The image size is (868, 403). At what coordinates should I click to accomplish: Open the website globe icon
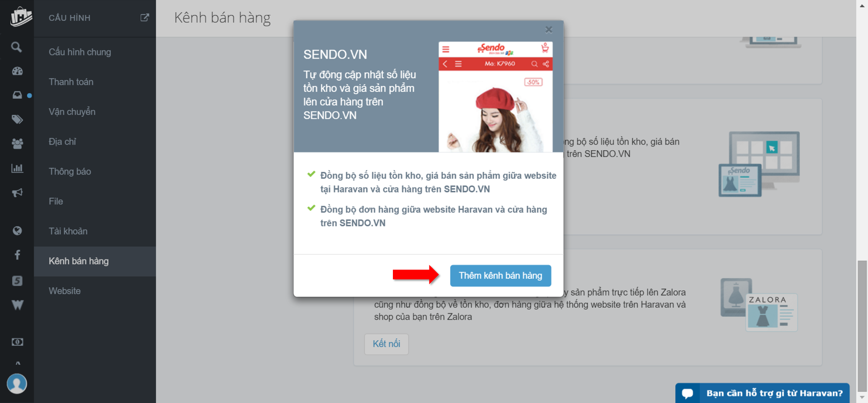point(17,231)
